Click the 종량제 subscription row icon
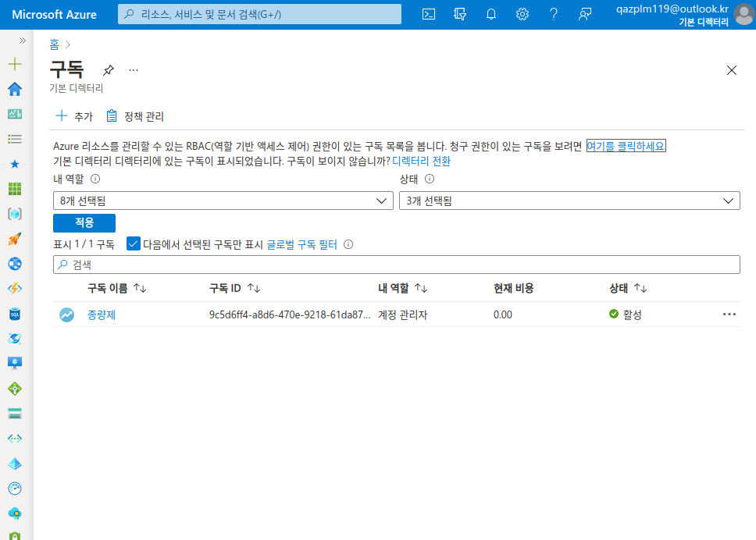Screen dimensions: 756x540 66,314
